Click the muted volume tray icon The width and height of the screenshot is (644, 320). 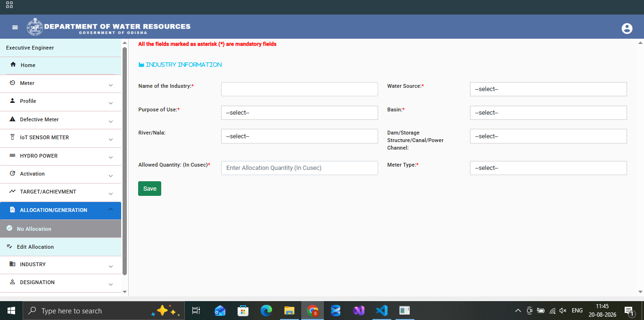(563, 311)
